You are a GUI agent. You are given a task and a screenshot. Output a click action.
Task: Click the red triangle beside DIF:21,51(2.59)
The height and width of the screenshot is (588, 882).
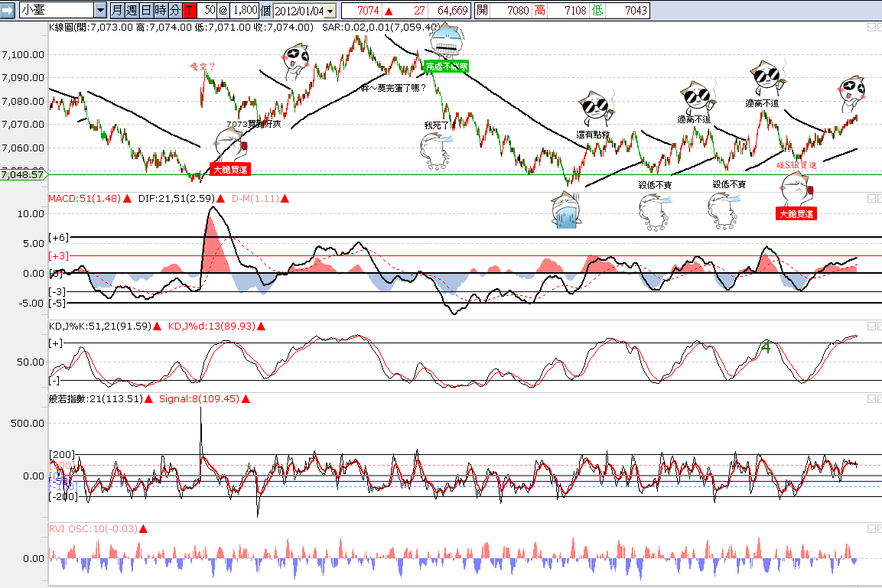click(x=220, y=199)
